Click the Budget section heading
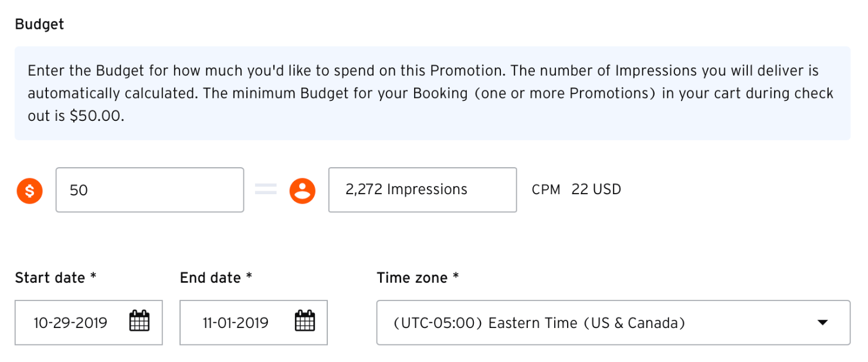The width and height of the screenshot is (868, 362). pos(39,25)
